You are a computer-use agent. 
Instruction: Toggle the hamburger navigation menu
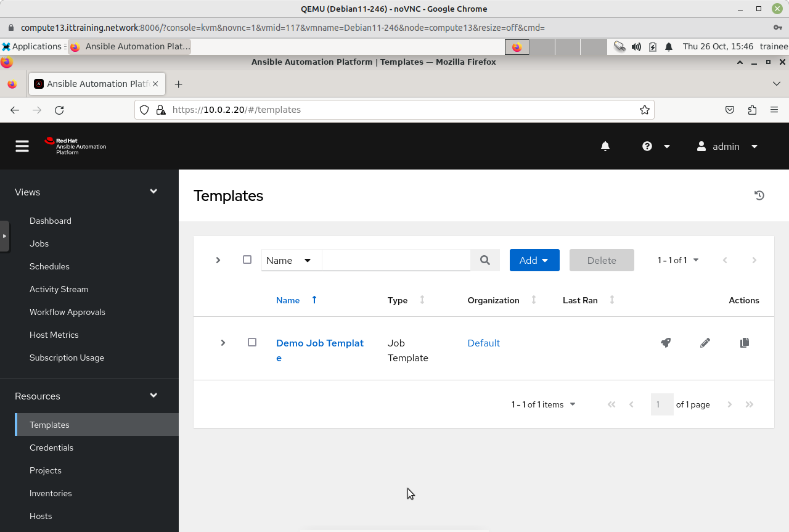22,146
